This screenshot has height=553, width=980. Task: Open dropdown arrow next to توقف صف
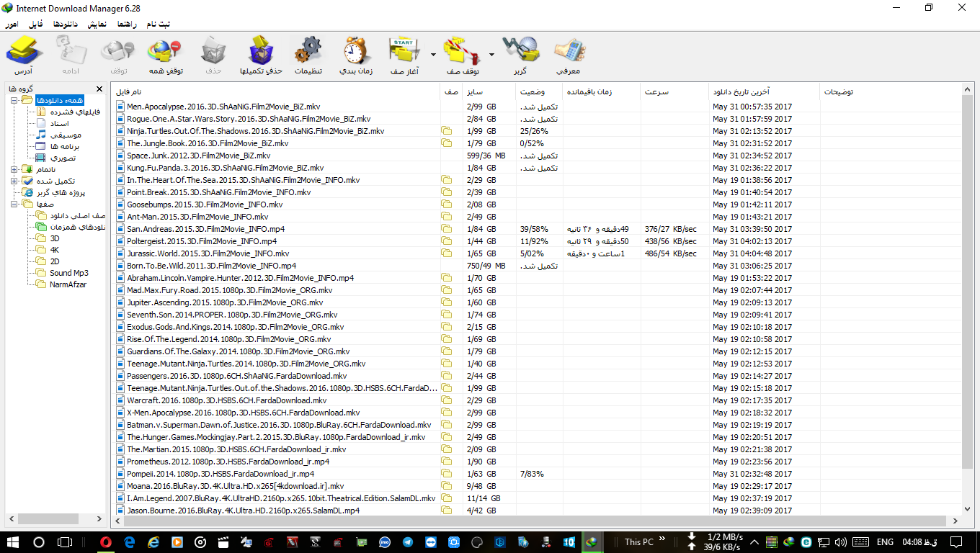pos(491,54)
